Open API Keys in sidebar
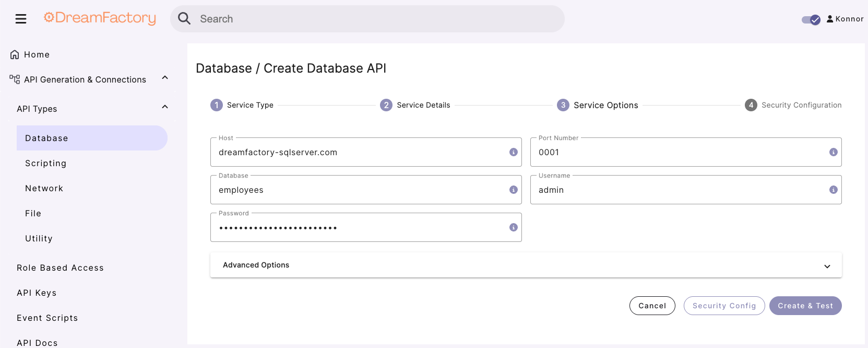This screenshot has height=348, width=868. tap(37, 293)
